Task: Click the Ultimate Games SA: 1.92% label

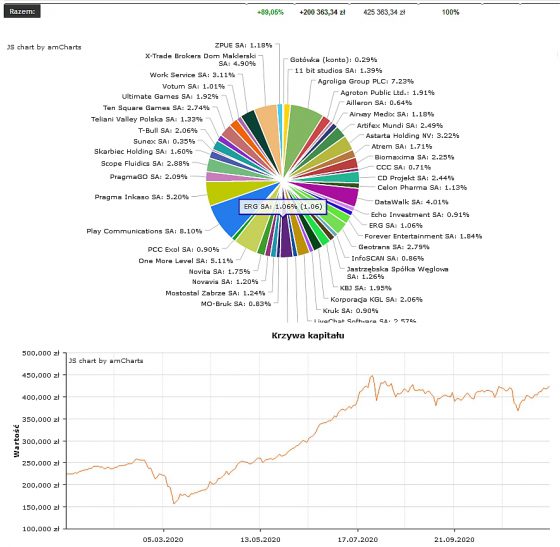Action: point(170,96)
